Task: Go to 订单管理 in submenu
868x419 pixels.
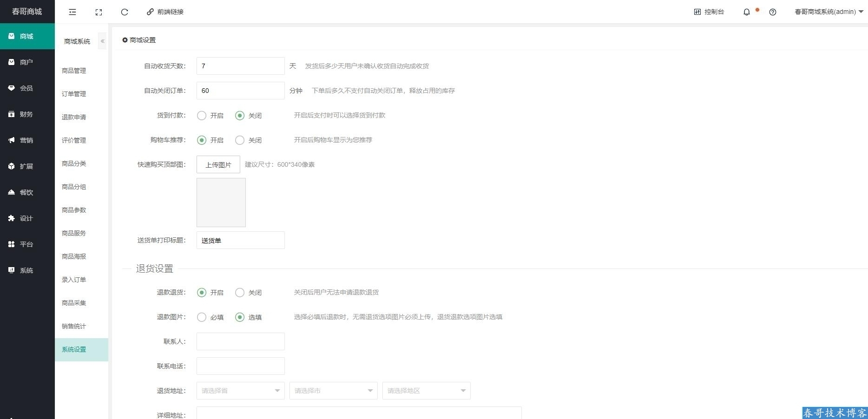Action: (74, 94)
